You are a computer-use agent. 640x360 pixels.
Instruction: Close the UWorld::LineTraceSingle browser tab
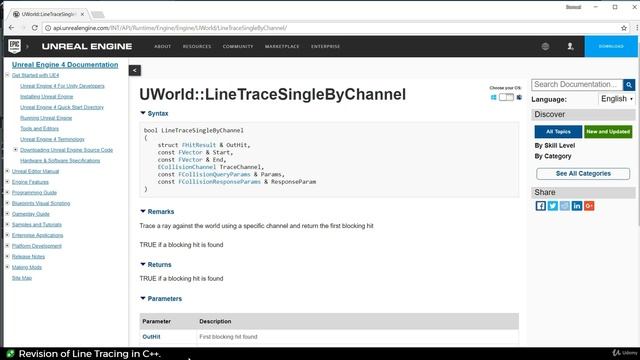coord(82,14)
